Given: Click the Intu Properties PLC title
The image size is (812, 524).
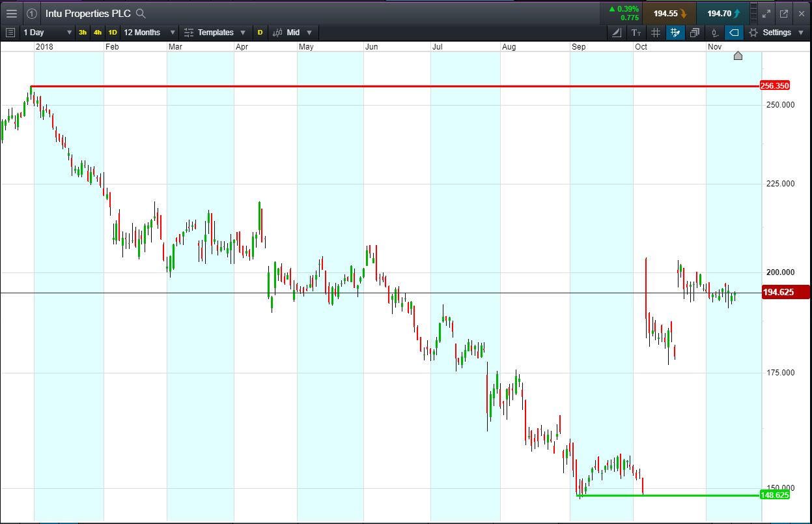Looking at the screenshot, I should pyautogui.click(x=88, y=13).
